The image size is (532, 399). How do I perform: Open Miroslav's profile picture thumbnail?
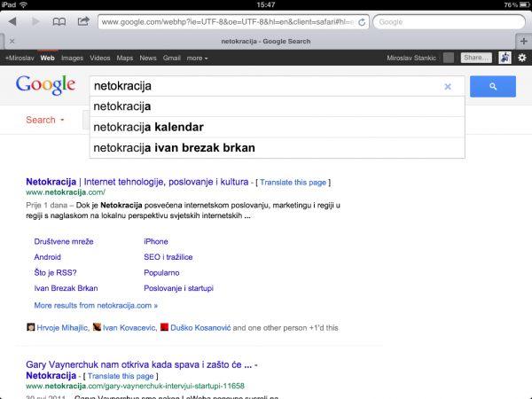[x=505, y=58]
